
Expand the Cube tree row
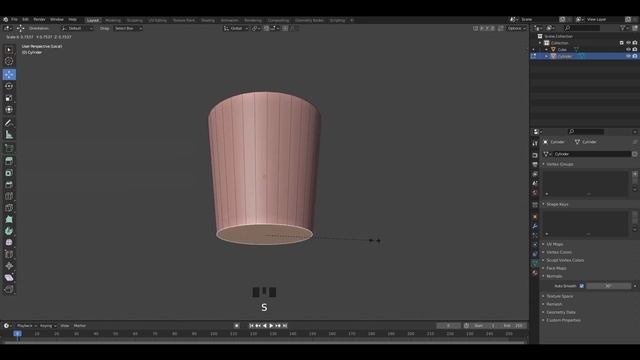tap(547, 49)
